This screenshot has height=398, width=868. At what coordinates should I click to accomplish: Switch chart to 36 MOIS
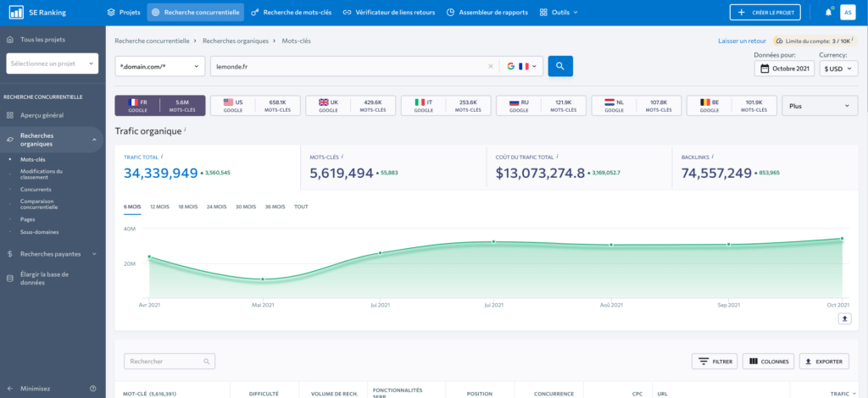click(275, 207)
